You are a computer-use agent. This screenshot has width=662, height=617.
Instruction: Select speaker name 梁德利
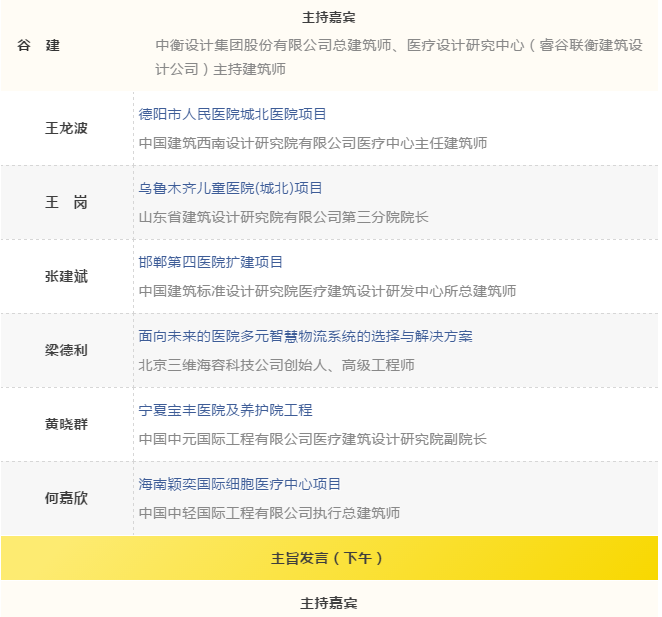pyautogui.click(x=67, y=350)
